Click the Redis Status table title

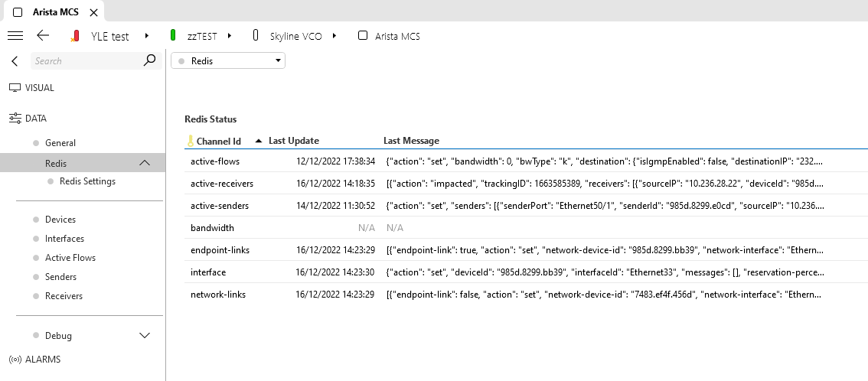pyautogui.click(x=210, y=119)
